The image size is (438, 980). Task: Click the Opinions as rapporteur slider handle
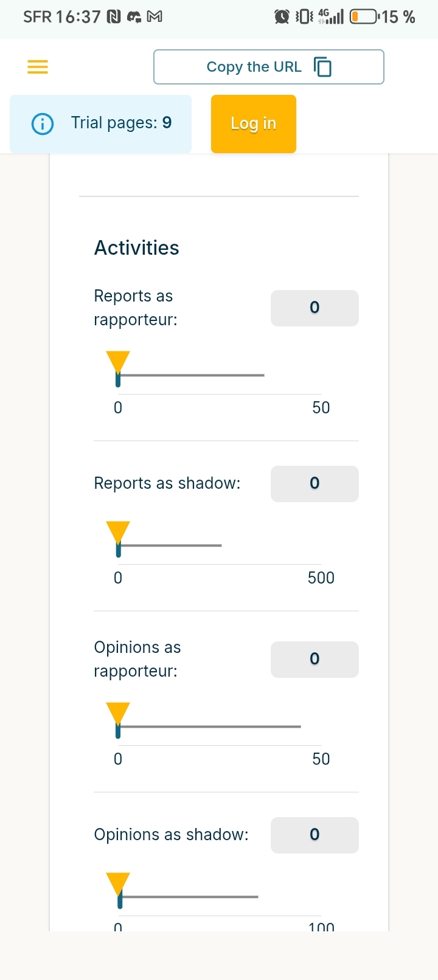(x=118, y=714)
